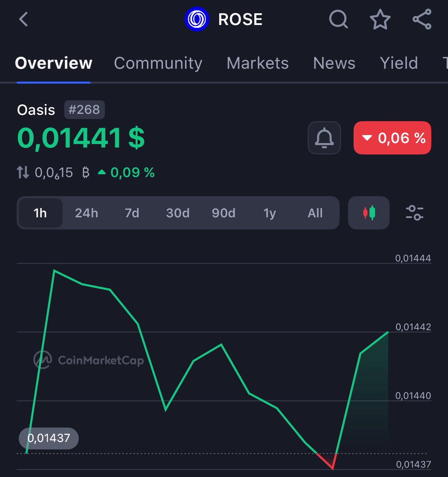Viewport: 448px width, 477px height.
Task: Select the 30d chart range
Action: [178, 213]
